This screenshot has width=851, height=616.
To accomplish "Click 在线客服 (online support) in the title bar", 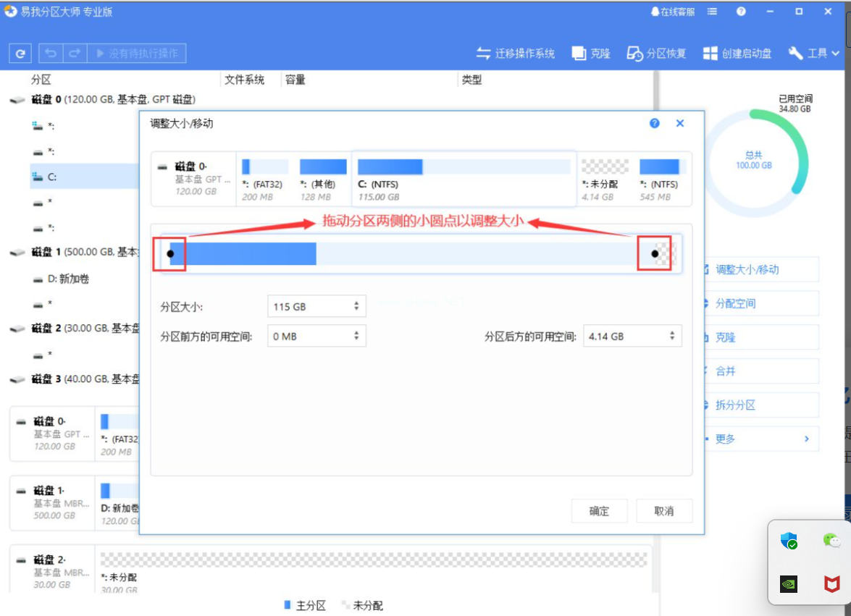I will click(673, 12).
